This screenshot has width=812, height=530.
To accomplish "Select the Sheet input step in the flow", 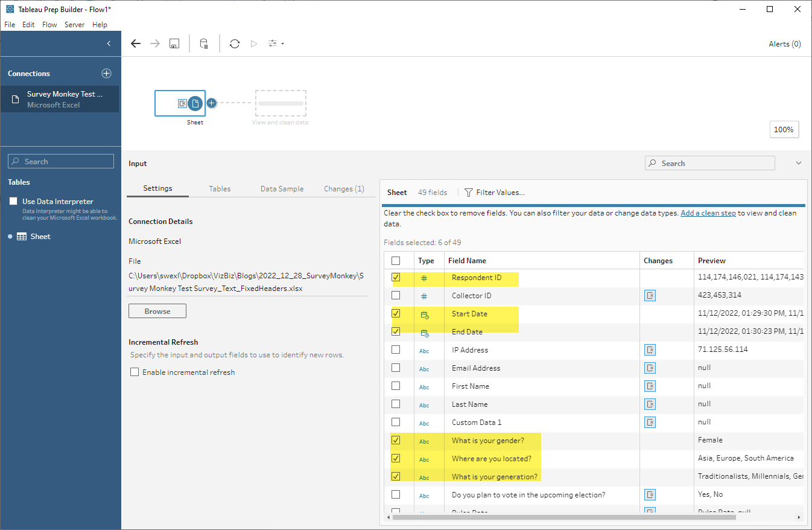I will tap(180, 103).
